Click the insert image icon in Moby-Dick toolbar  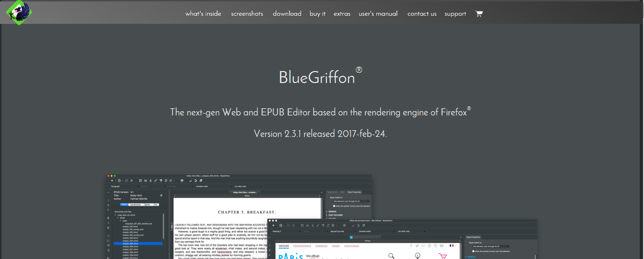[145, 180]
